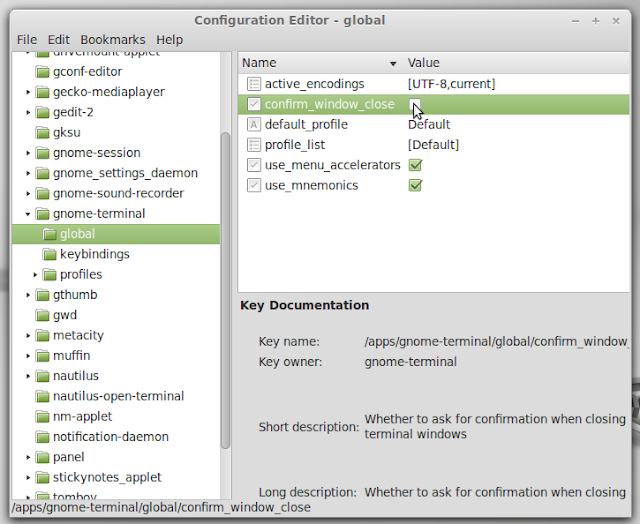Open the Help menu
The image size is (640, 524).
(x=169, y=40)
